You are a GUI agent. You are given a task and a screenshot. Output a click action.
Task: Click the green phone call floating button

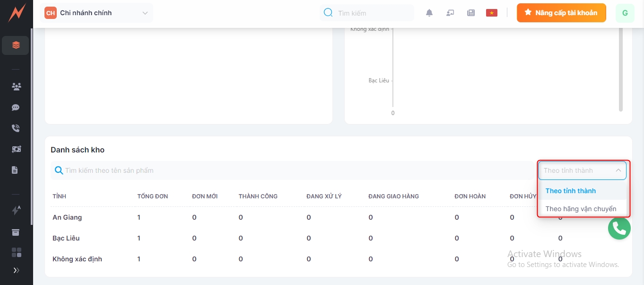619,228
